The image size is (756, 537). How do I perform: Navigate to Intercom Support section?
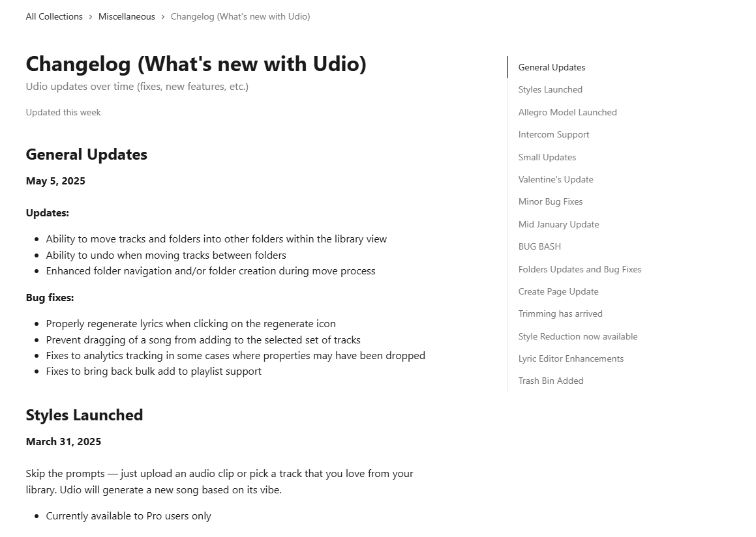tap(553, 134)
